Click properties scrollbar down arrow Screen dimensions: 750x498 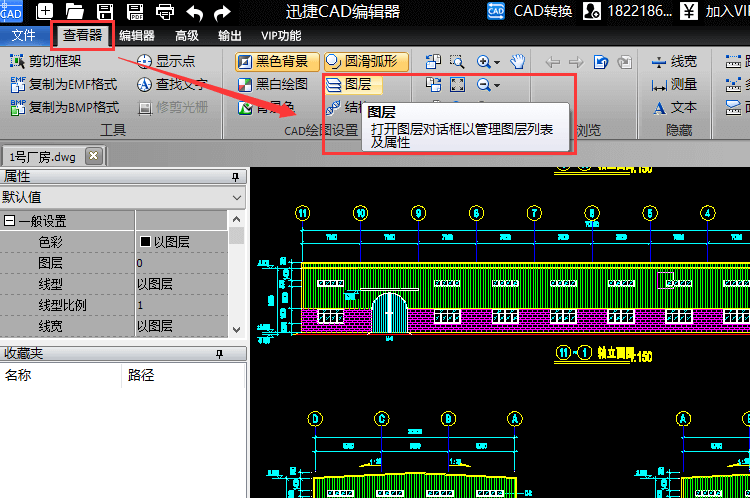point(236,330)
